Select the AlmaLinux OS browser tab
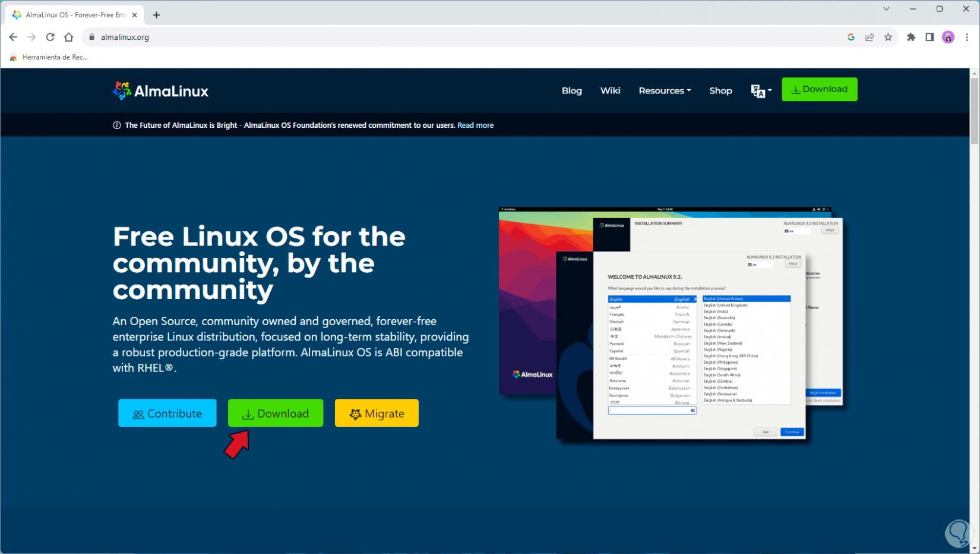The width and height of the screenshot is (980, 554). click(x=75, y=15)
